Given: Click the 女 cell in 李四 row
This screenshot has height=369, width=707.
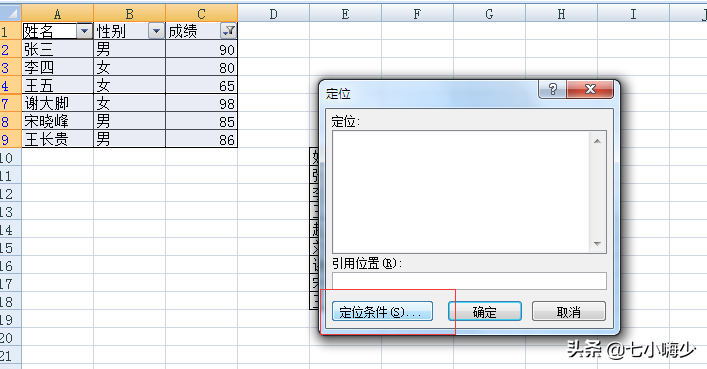Looking at the screenshot, I should 129,67.
